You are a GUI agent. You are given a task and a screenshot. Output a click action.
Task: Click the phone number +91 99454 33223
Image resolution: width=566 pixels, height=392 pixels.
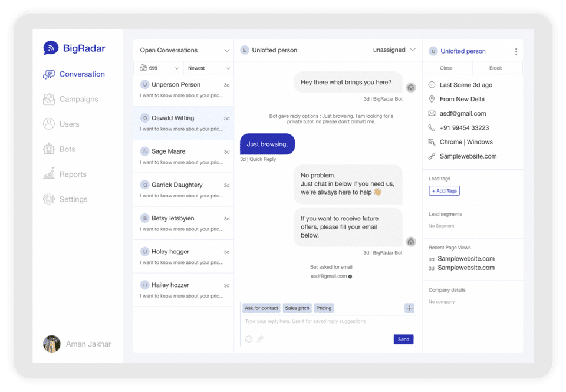pos(464,127)
